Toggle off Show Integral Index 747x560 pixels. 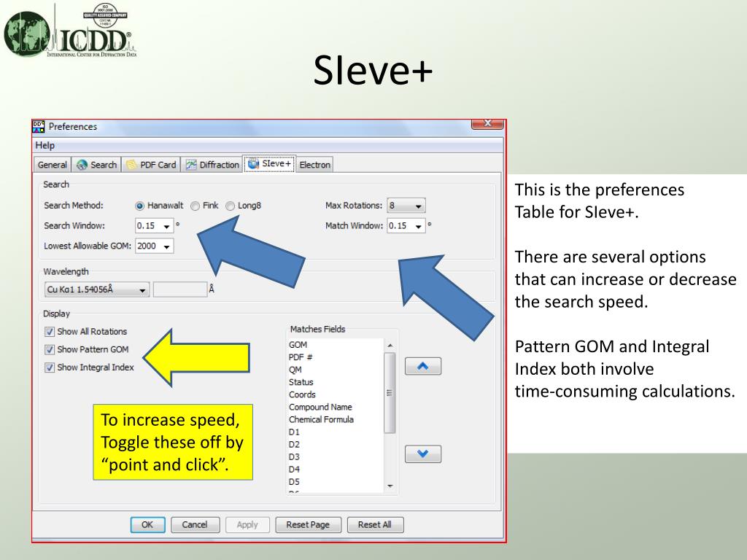tap(50, 368)
